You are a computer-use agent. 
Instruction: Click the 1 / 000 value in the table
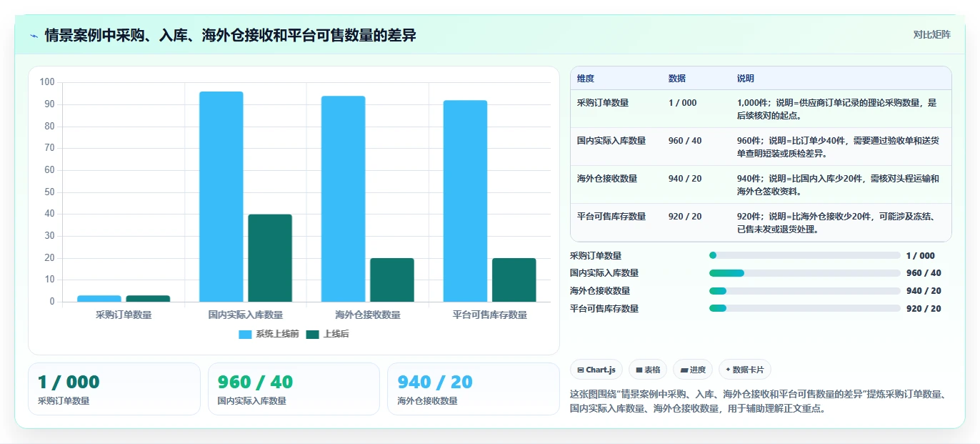pyautogui.click(x=682, y=103)
